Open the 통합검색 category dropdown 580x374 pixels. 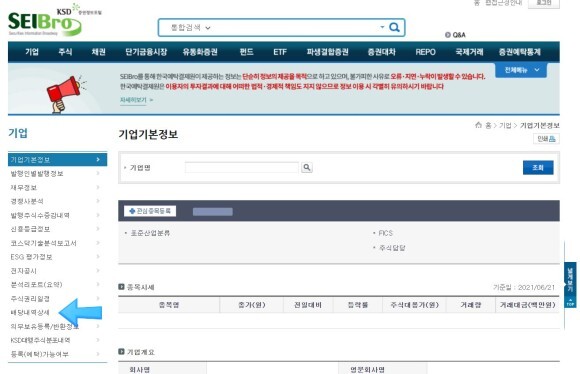[190, 27]
